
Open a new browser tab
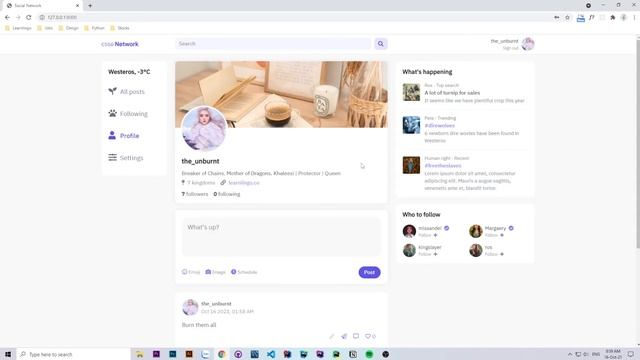coord(90,6)
